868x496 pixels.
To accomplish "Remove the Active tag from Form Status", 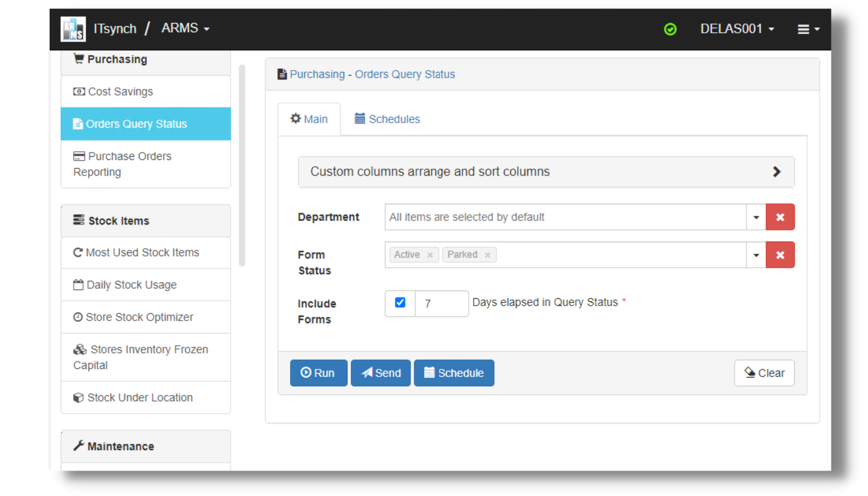I will [430, 254].
